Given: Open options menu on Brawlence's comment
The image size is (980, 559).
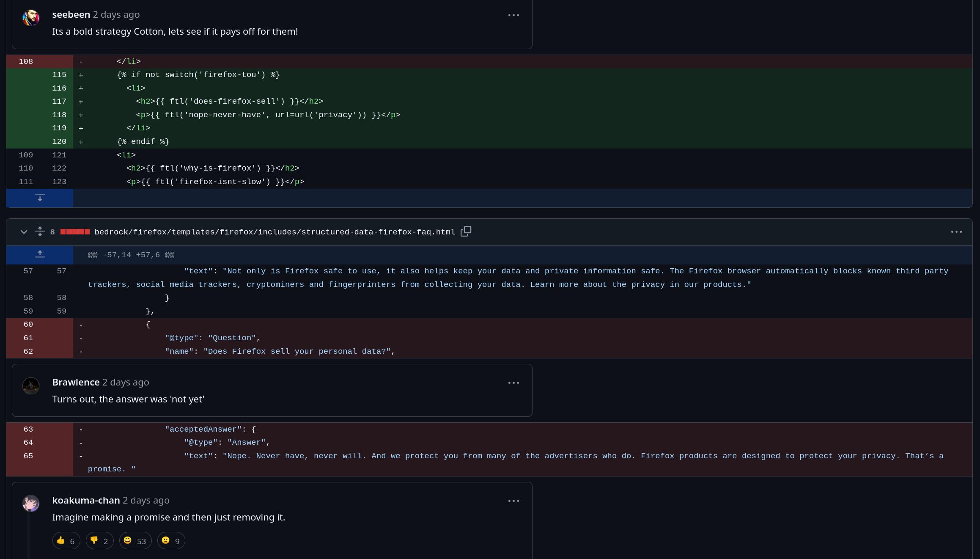Looking at the screenshot, I should click(x=513, y=383).
